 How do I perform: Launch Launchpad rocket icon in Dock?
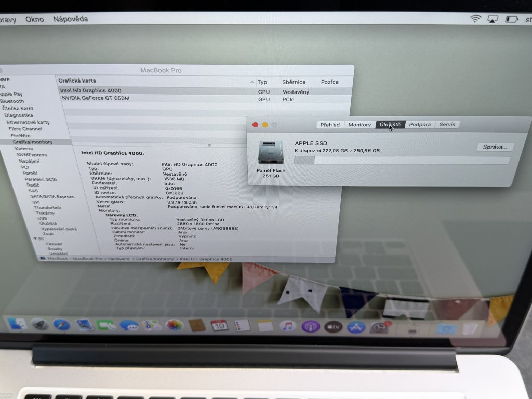coord(39,324)
